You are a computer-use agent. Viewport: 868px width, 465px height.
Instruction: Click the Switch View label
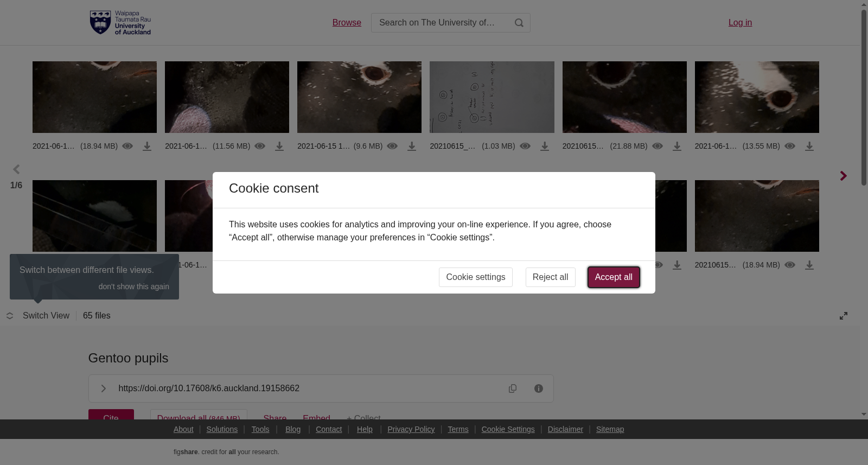click(x=46, y=316)
